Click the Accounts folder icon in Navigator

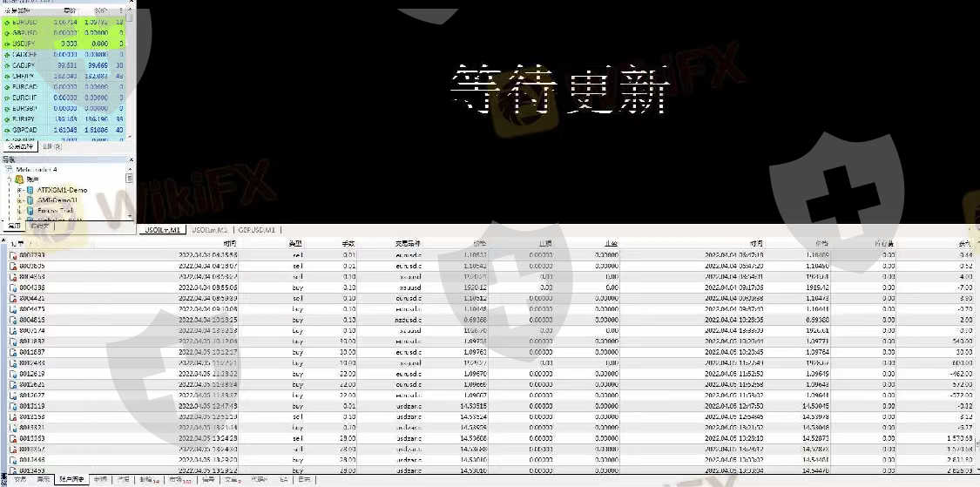tap(19, 179)
